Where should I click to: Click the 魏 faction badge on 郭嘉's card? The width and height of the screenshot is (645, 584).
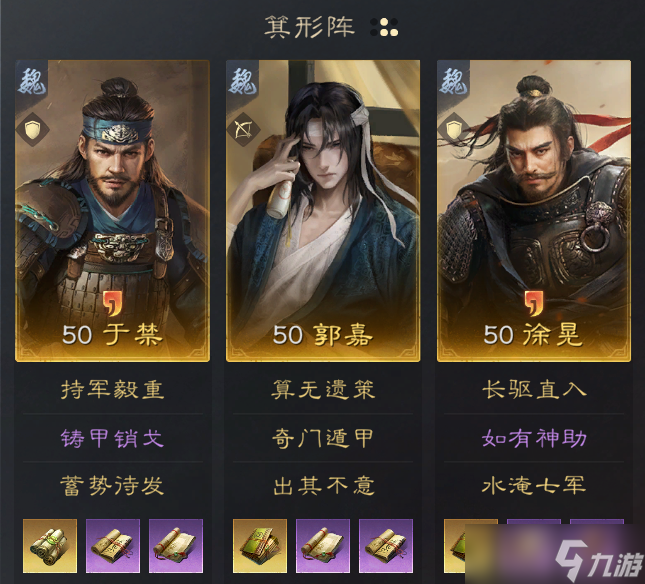[x=243, y=80]
